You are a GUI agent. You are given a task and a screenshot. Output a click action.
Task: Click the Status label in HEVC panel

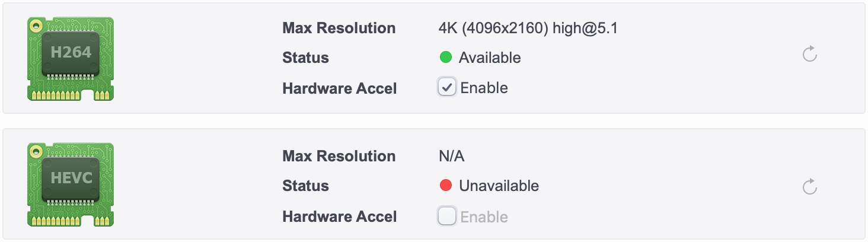pos(306,186)
